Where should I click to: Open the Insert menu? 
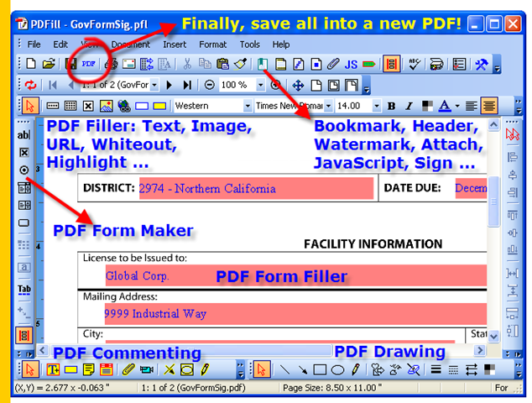click(x=175, y=44)
